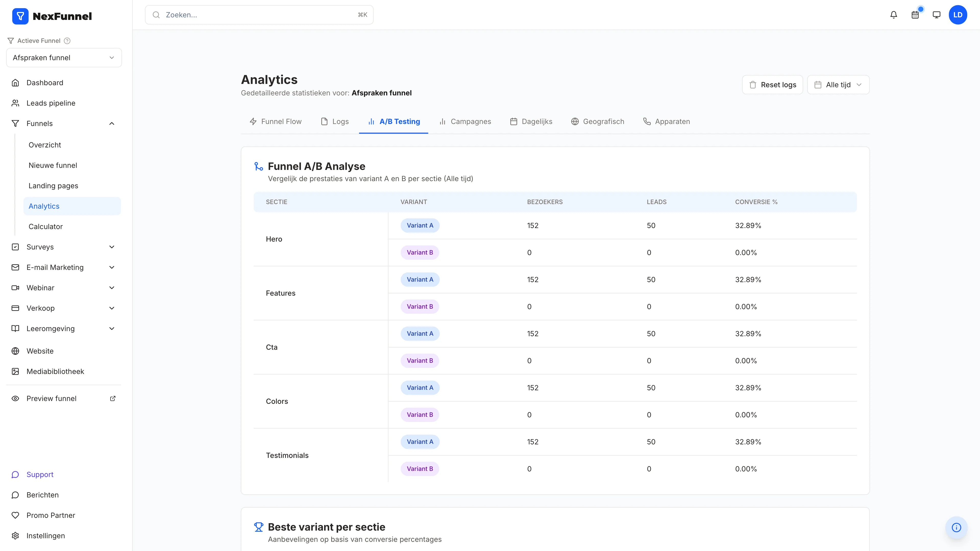This screenshot has width=980, height=551.
Task: Click the Colors section cell
Action: click(x=321, y=401)
